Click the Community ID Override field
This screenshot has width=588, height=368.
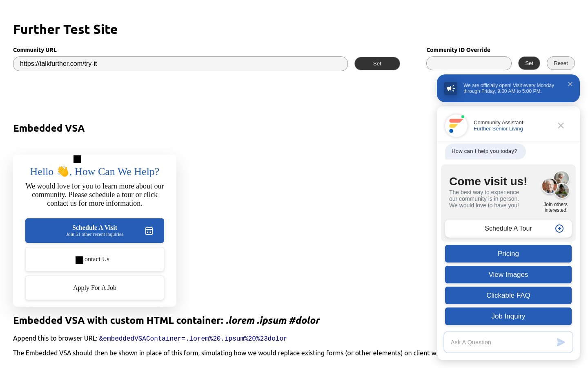(x=469, y=64)
